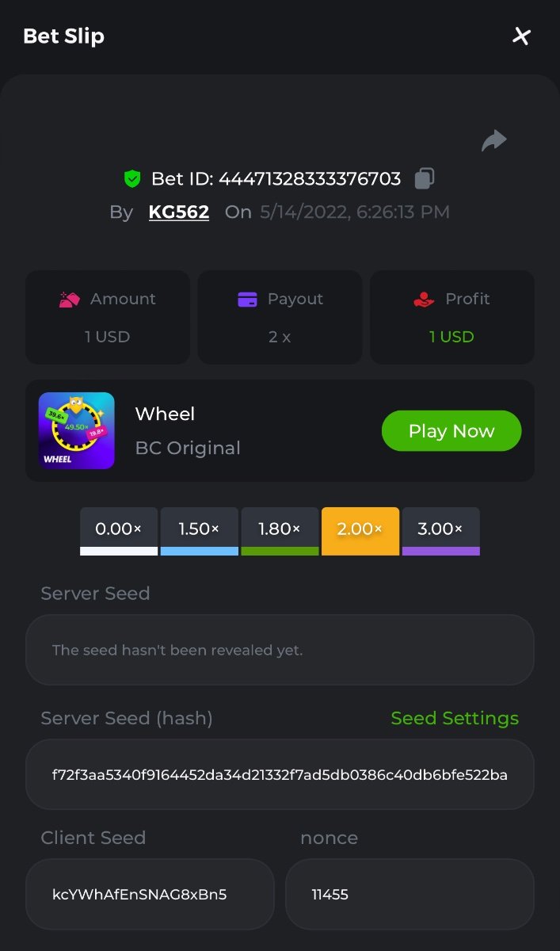Click the green verified shield icon
The height and width of the screenshot is (951, 560).
[x=132, y=178]
